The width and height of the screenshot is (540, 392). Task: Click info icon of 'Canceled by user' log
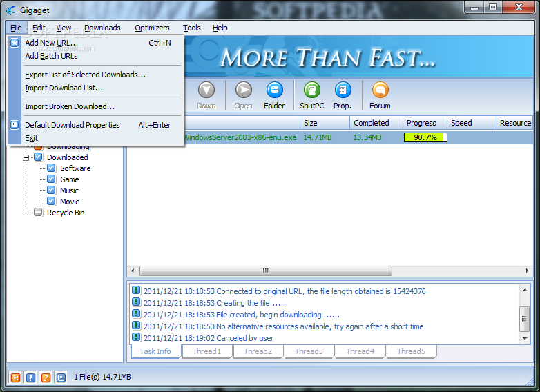(x=136, y=337)
